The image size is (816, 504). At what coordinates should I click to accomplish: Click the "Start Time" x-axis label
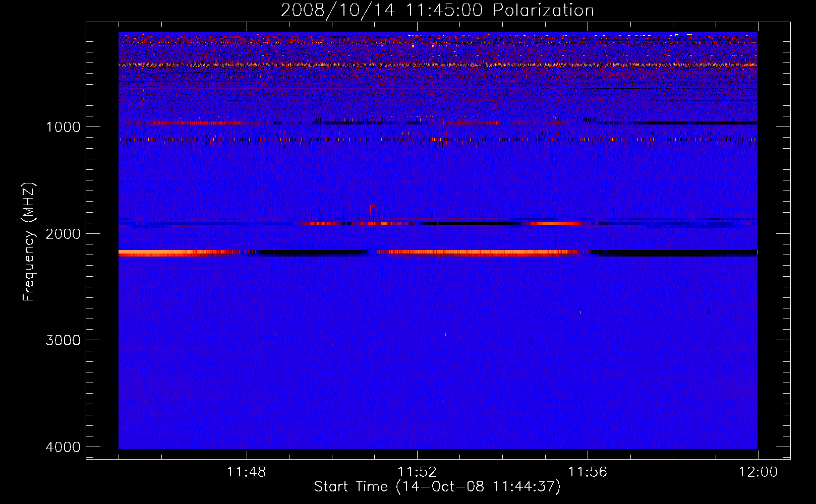pos(437,487)
